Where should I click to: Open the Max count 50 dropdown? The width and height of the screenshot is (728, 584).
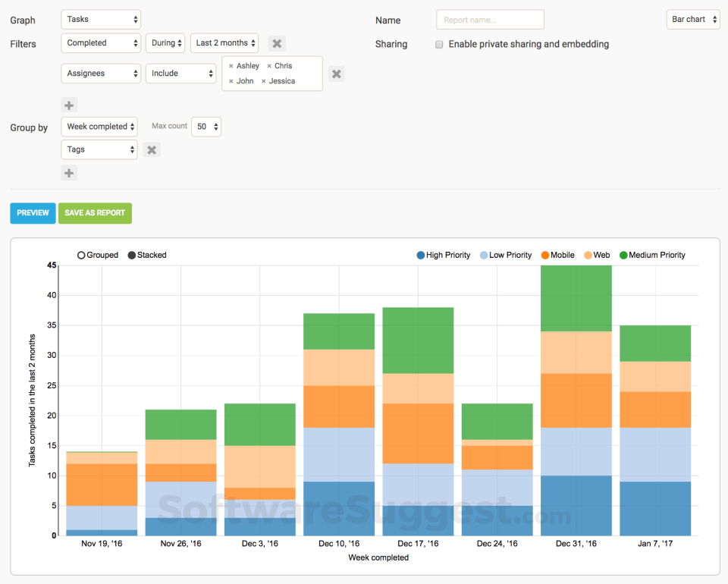pyautogui.click(x=206, y=127)
